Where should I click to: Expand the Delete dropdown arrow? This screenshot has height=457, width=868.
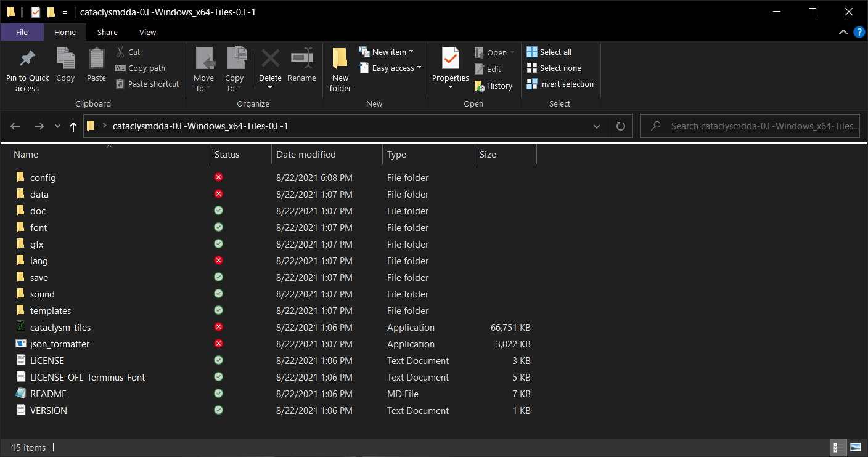coord(270,88)
